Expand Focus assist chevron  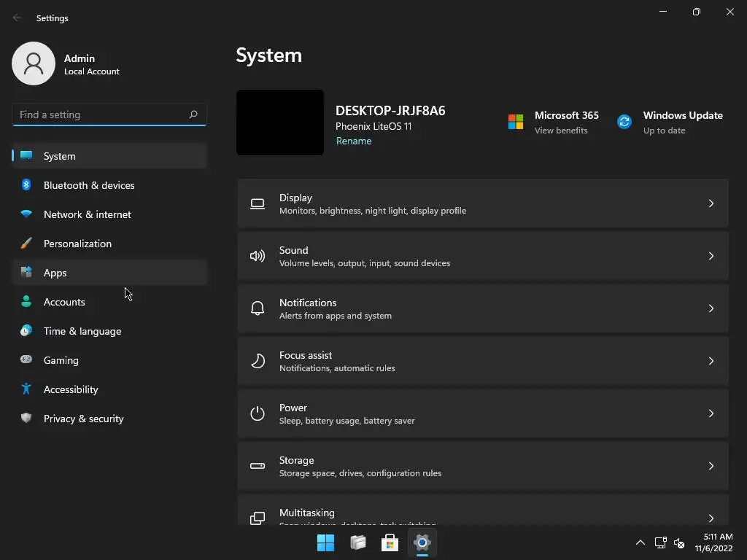click(711, 361)
